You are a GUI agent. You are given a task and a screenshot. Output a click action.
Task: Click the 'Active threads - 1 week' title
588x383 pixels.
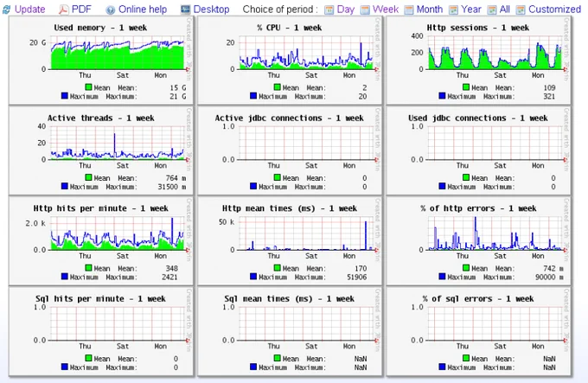(100, 118)
